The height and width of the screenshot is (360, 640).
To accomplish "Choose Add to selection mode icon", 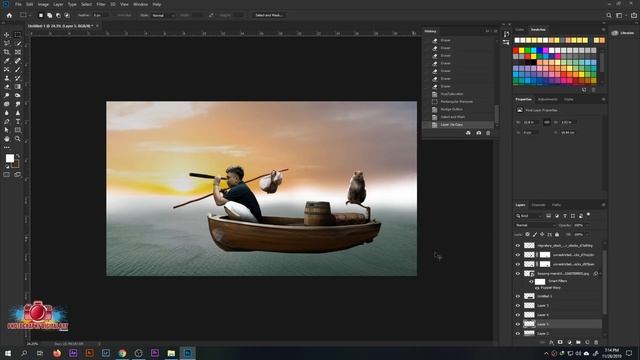I will 49,15.
